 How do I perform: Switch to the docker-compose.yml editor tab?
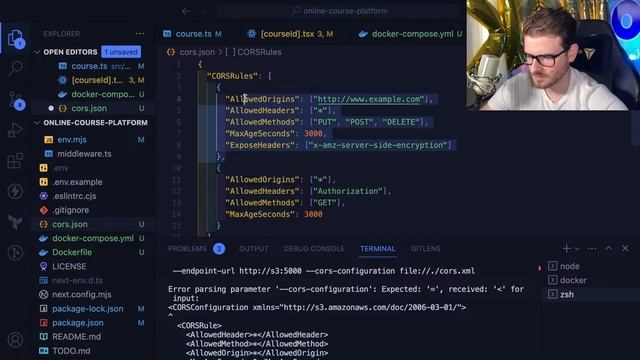click(x=411, y=34)
